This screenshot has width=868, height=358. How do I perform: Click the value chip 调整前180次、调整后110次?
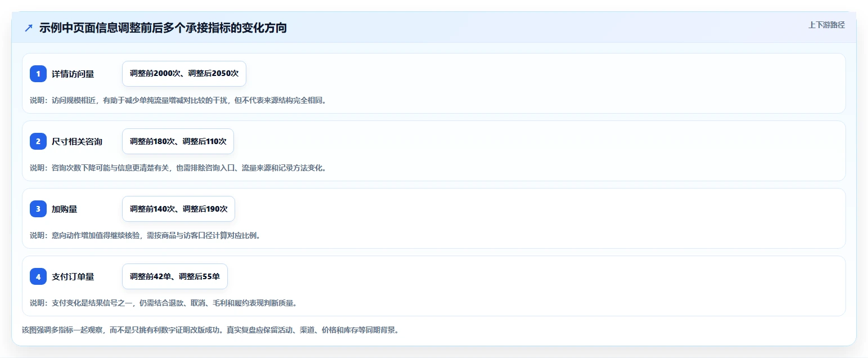pos(178,141)
